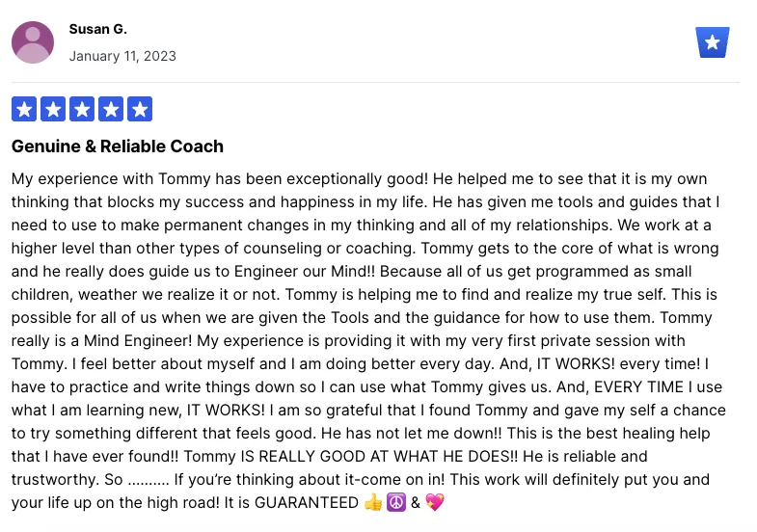
Task: Click the thumbs up emoji
Action: click(372, 502)
